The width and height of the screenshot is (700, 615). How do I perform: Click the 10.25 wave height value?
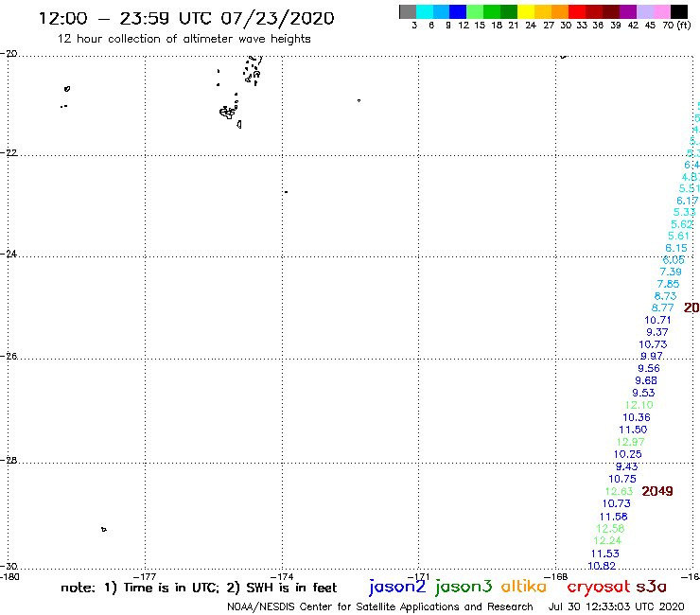pyautogui.click(x=628, y=454)
